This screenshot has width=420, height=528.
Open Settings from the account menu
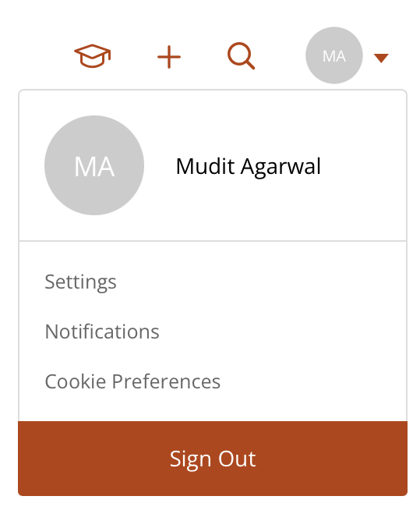tap(80, 282)
